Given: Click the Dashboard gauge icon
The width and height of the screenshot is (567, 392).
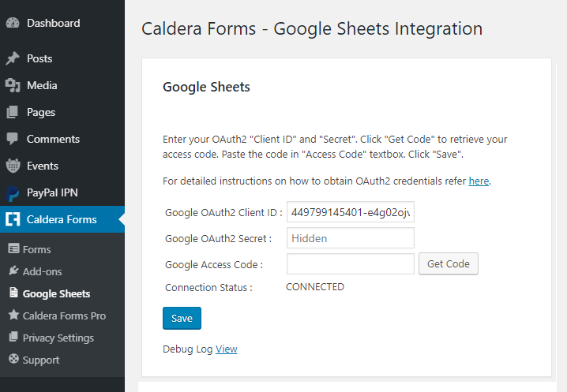Looking at the screenshot, I should click(13, 23).
